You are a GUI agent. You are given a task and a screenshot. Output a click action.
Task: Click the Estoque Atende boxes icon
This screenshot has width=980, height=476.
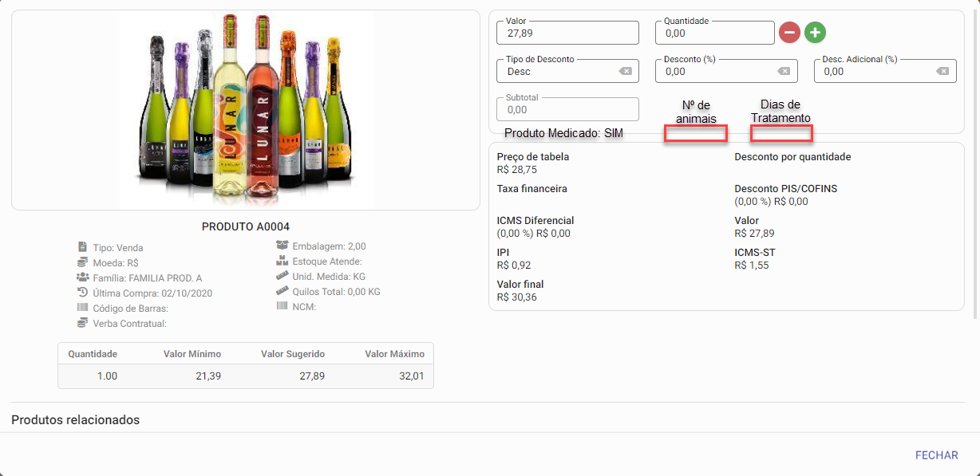(282, 261)
